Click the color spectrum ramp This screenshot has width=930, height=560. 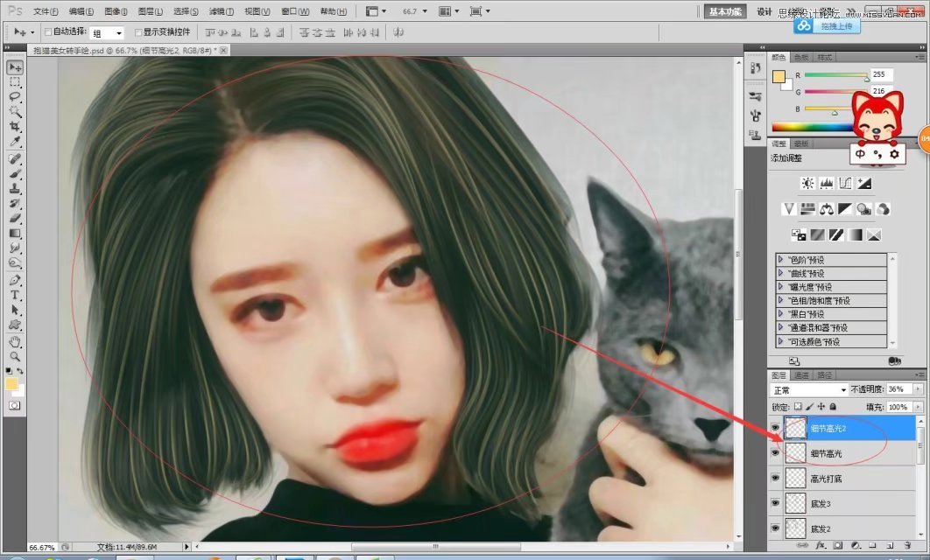[x=814, y=126]
